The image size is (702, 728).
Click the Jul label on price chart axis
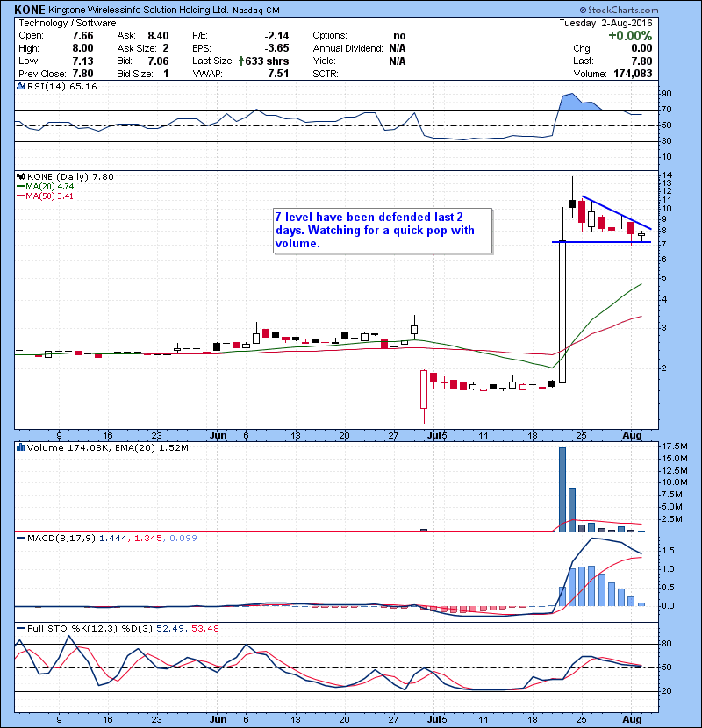coord(433,436)
